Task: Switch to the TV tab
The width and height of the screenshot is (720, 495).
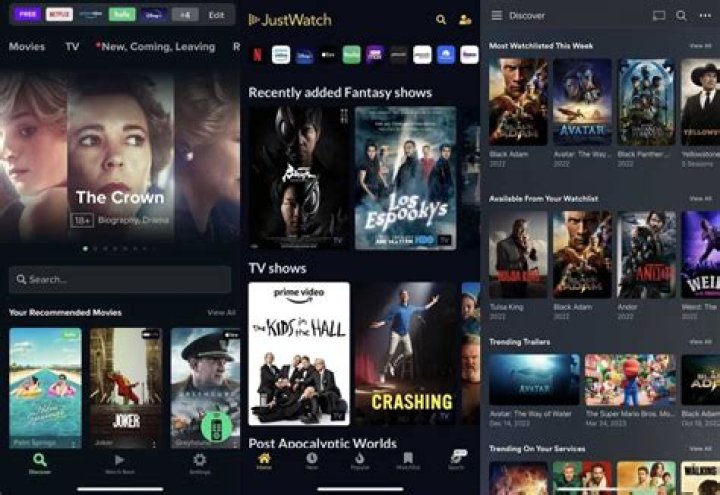Action: (72, 46)
